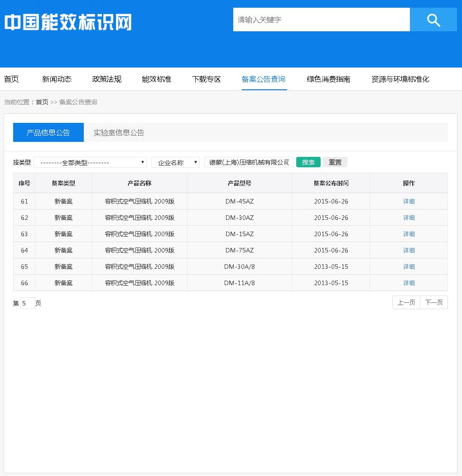The height and width of the screenshot is (476, 462).
Task: Click the company name input containing 德蒙(上海)压缩机械有限公司
Action: click(249, 162)
